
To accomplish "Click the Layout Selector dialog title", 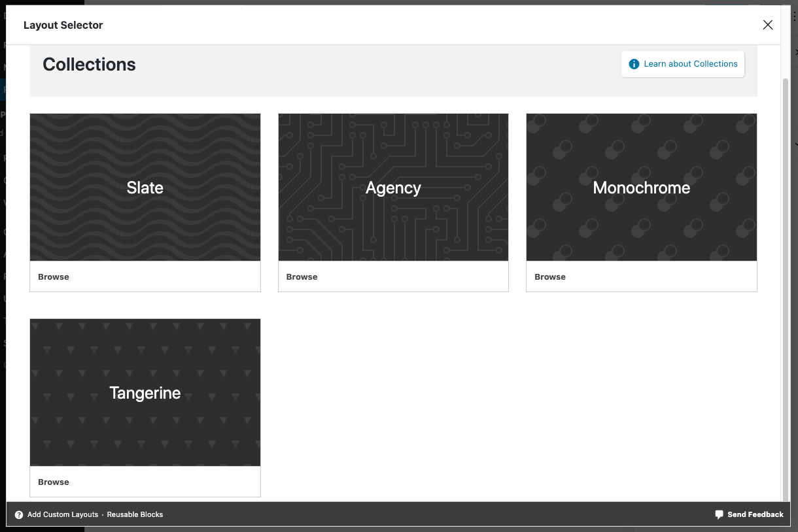I will (63, 25).
